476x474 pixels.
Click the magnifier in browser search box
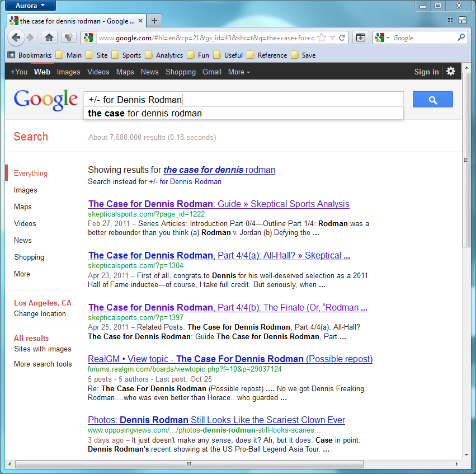pos(461,37)
